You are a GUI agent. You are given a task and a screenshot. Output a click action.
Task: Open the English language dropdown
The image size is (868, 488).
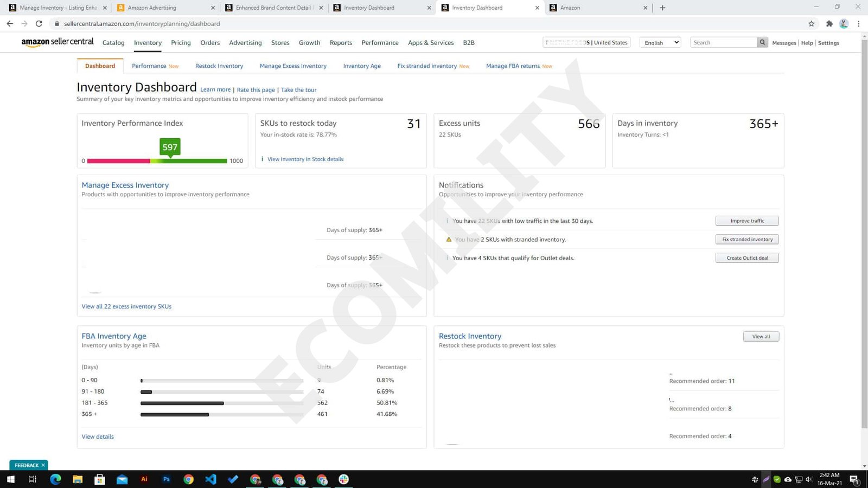coord(660,42)
